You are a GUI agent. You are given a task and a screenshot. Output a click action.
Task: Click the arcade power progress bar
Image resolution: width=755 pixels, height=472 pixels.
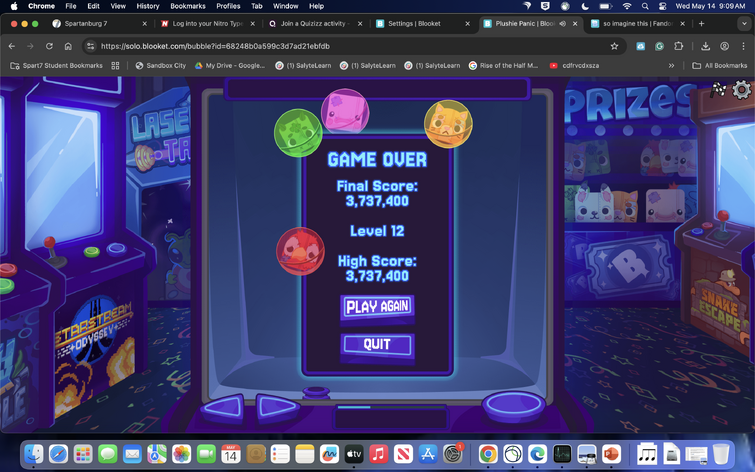tap(391, 407)
